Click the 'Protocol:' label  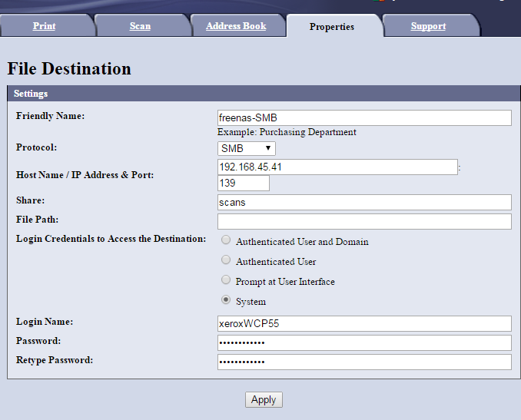click(x=37, y=147)
